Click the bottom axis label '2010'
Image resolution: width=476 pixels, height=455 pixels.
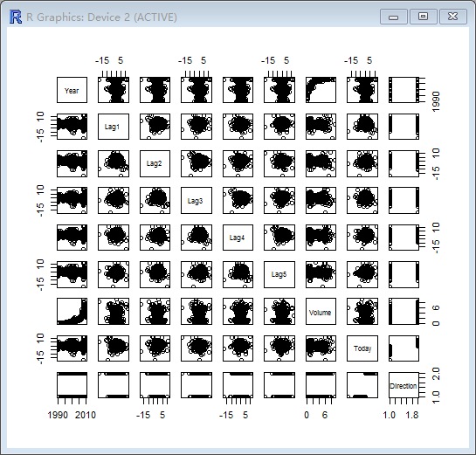click(x=86, y=415)
